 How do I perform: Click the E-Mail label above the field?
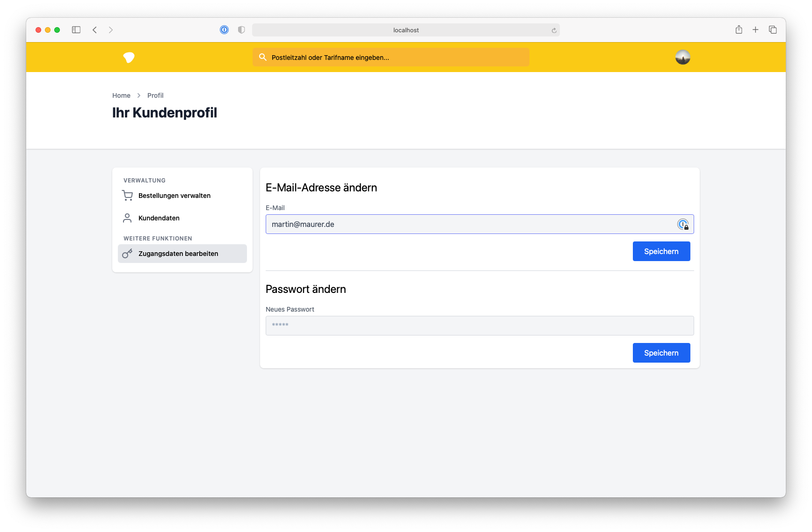[275, 208]
